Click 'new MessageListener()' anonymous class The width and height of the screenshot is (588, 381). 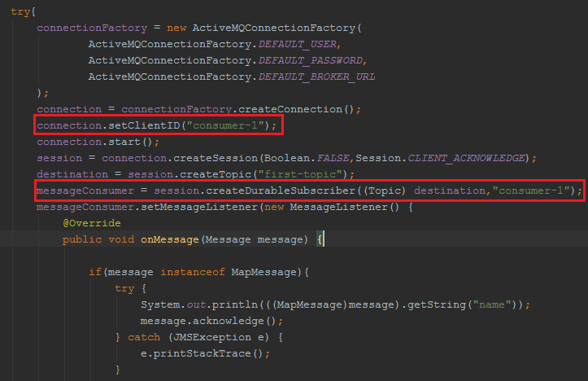pyautogui.click(x=333, y=207)
